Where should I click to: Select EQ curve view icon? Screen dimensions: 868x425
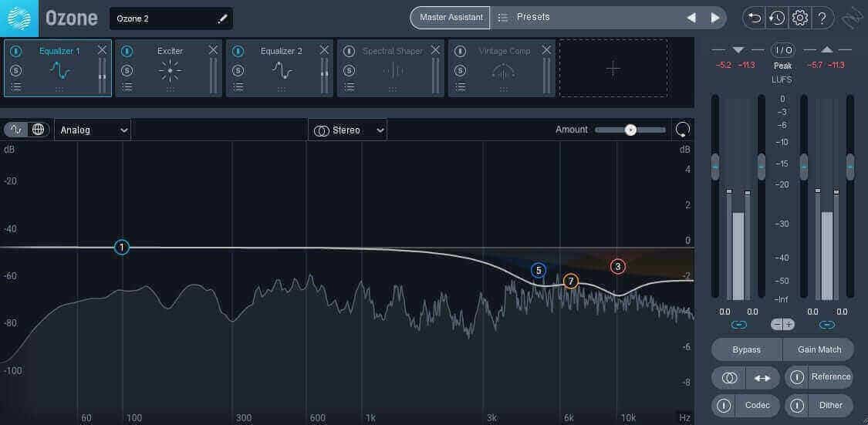pyautogui.click(x=16, y=130)
